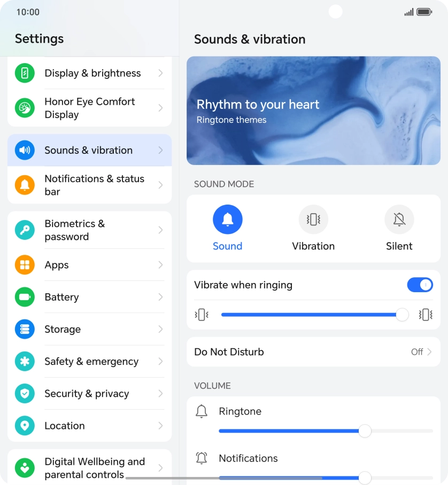The height and width of the screenshot is (485, 448).
Task: Set Ringtone volume slider
Action: pos(326,431)
